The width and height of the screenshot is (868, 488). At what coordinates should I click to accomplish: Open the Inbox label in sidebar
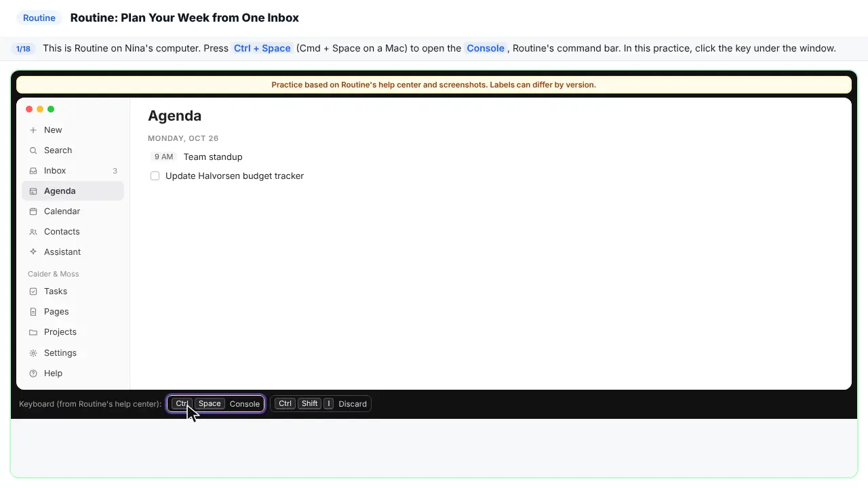(x=55, y=171)
